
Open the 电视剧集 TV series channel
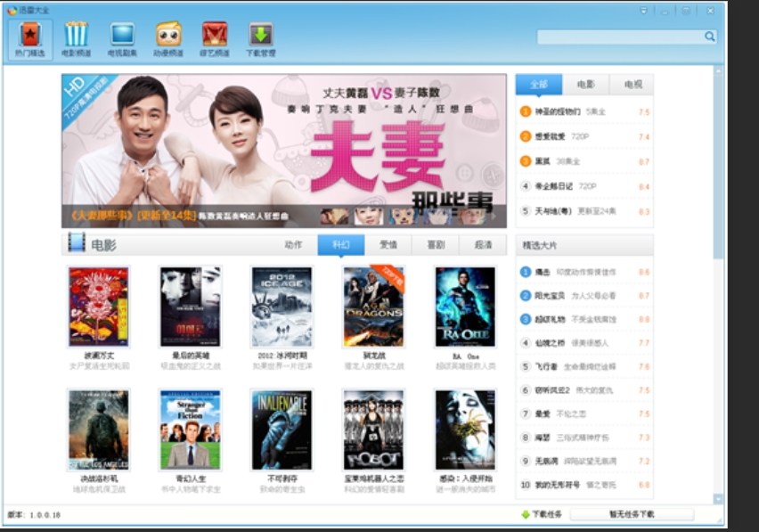point(122,39)
